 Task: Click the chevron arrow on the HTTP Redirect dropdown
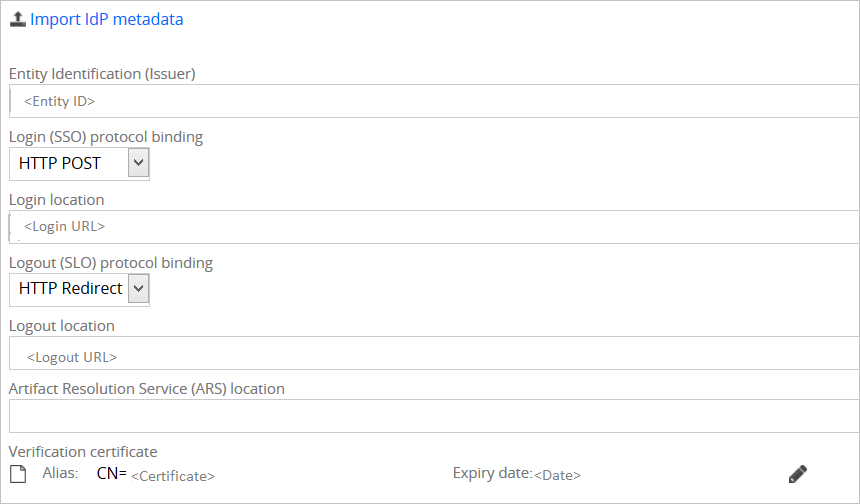tap(138, 288)
